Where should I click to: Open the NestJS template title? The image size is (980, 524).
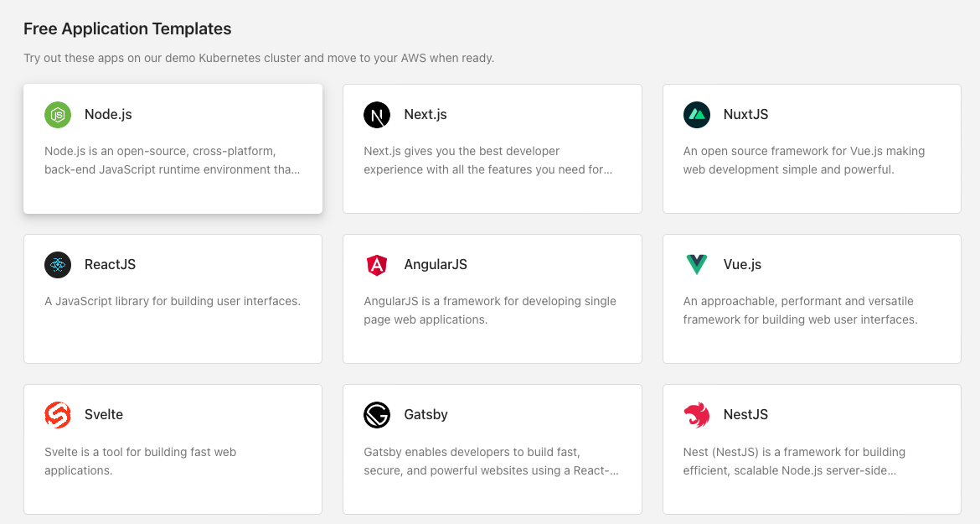pos(745,414)
